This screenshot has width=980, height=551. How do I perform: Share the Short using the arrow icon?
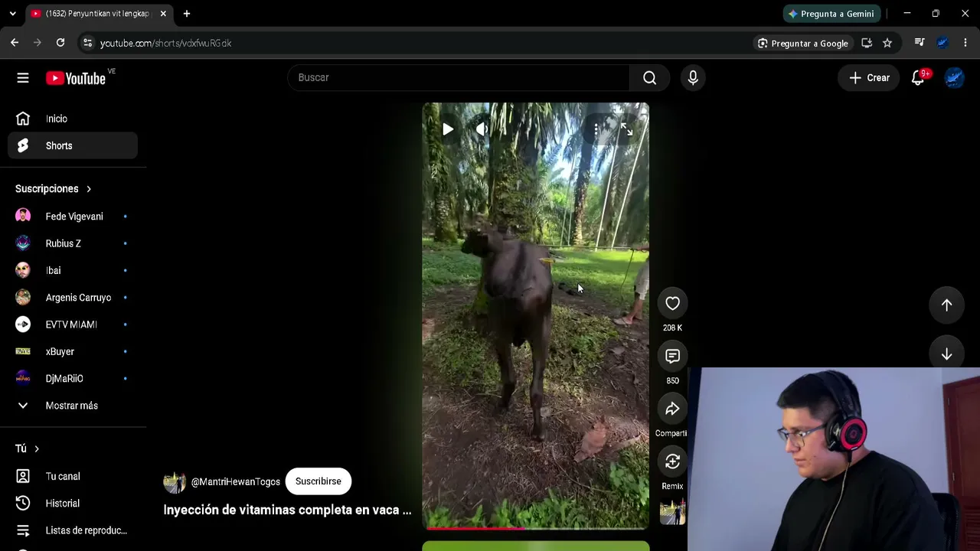[x=672, y=409]
